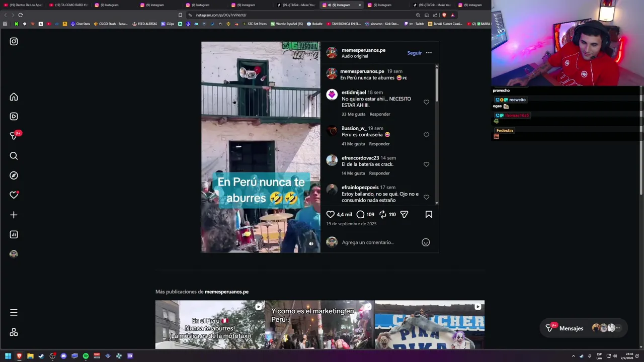
Task: Like estidmijael's comment
Action: [x=426, y=102]
